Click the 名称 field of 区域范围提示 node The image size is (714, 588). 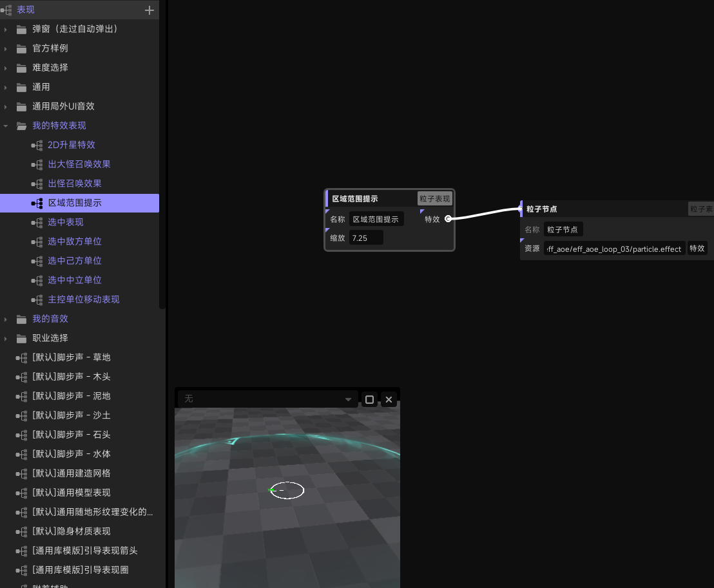click(x=376, y=220)
